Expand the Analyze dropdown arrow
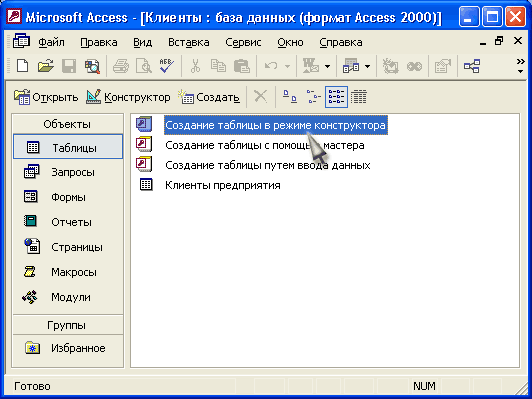 367,66
